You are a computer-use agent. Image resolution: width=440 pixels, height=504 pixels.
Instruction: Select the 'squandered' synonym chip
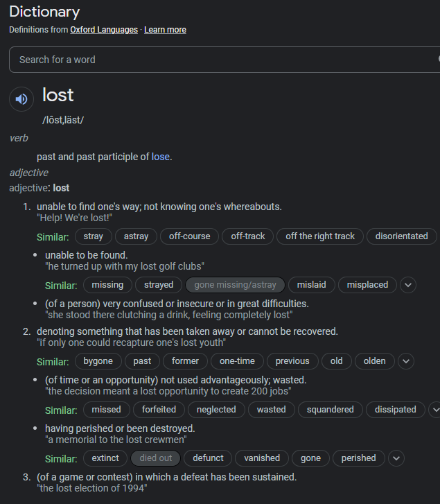[331, 410]
